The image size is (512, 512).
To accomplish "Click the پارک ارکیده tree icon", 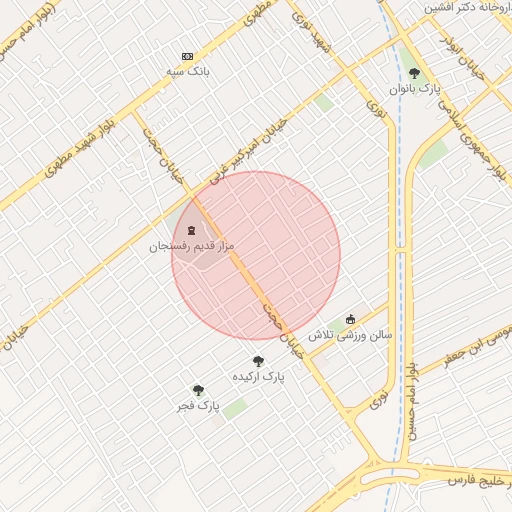I will (x=258, y=361).
